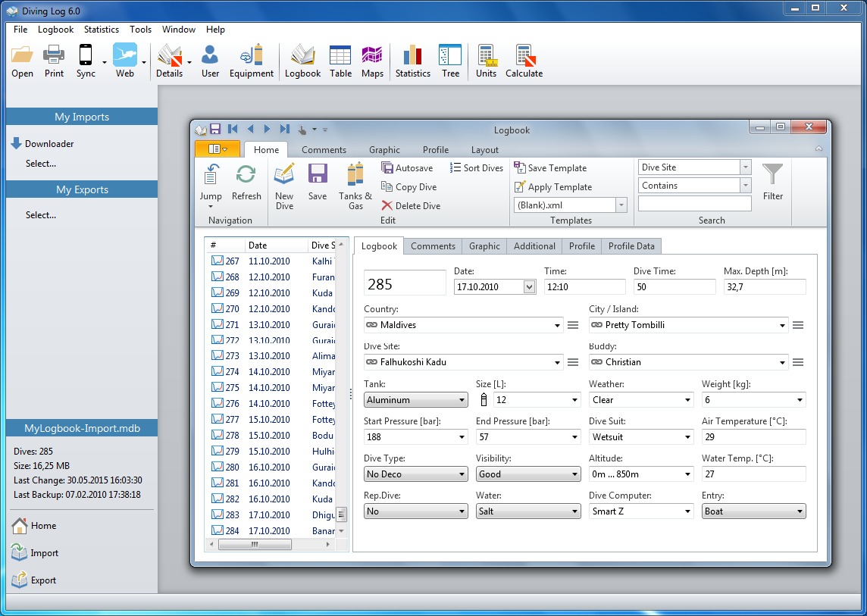Open the Table view icon

(340, 55)
